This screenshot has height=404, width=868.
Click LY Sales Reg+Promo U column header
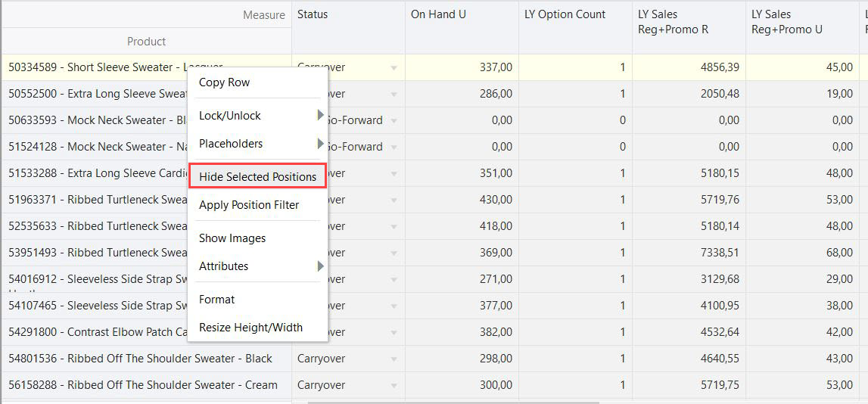pos(803,28)
